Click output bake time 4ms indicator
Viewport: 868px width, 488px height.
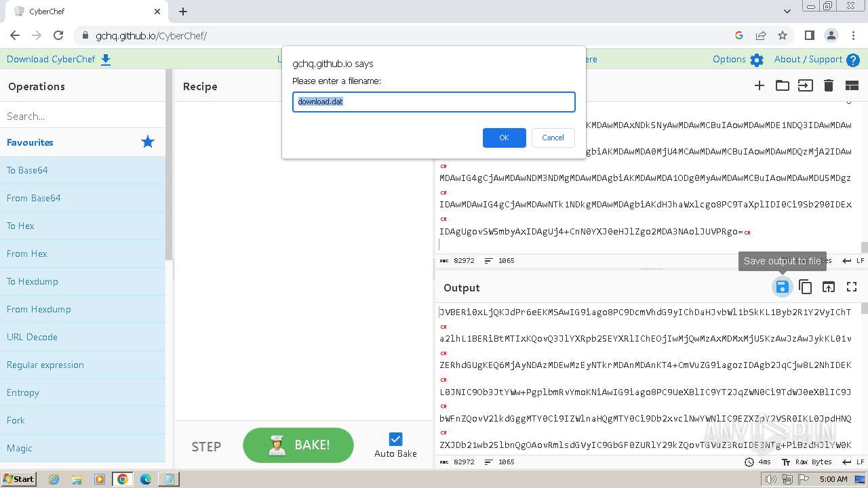click(757, 462)
